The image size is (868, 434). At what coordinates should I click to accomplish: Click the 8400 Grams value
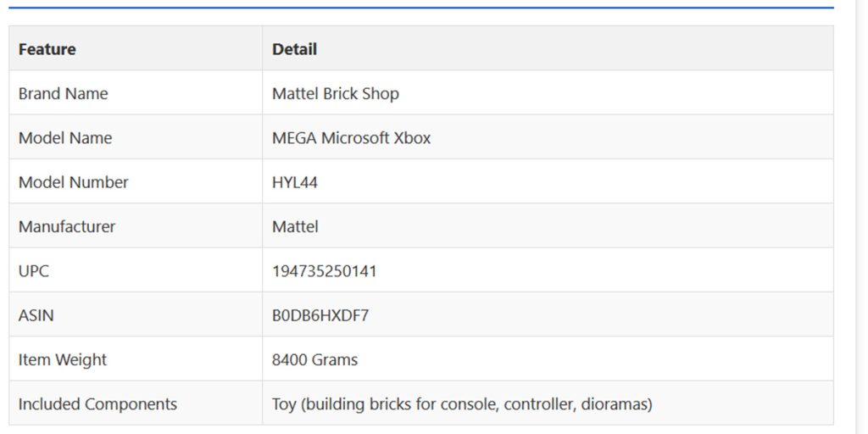(x=314, y=359)
